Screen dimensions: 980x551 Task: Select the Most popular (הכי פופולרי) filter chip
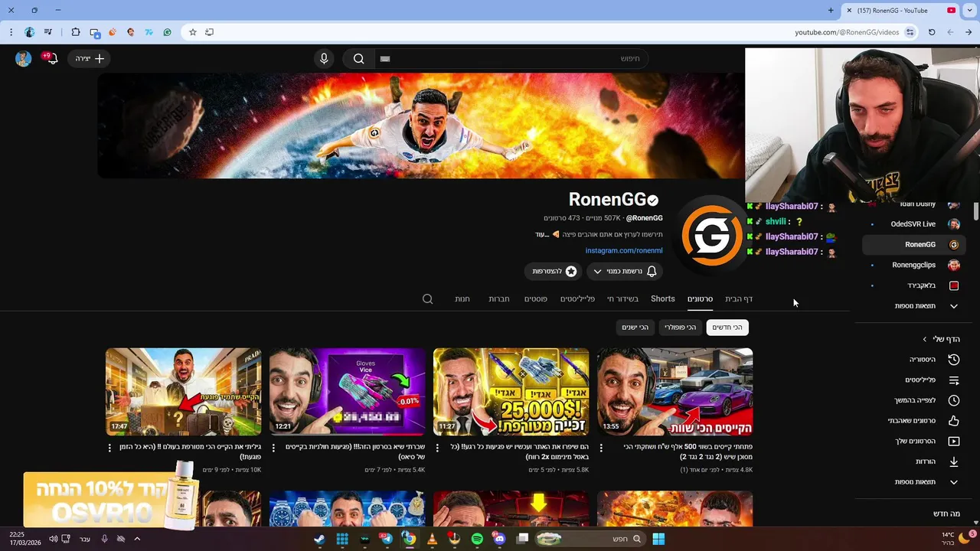(681, 328)
